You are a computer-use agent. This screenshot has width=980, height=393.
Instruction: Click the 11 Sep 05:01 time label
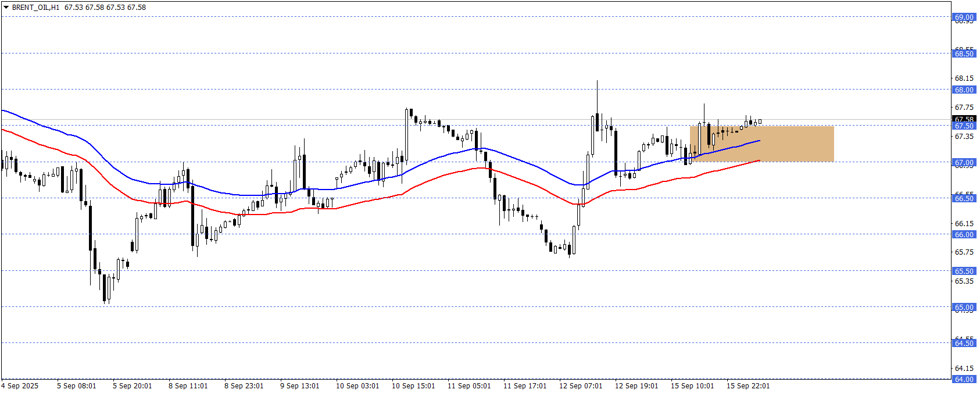pos(469,385)
